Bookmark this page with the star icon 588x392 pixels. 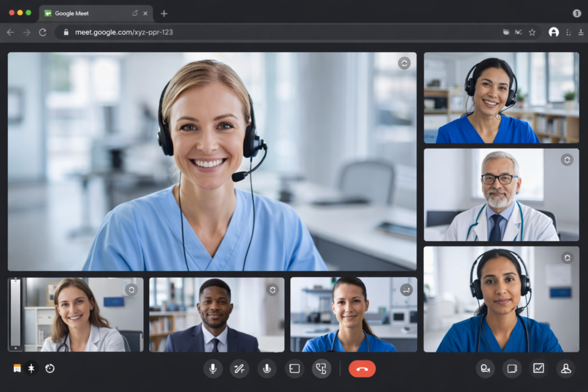(532, 32)
